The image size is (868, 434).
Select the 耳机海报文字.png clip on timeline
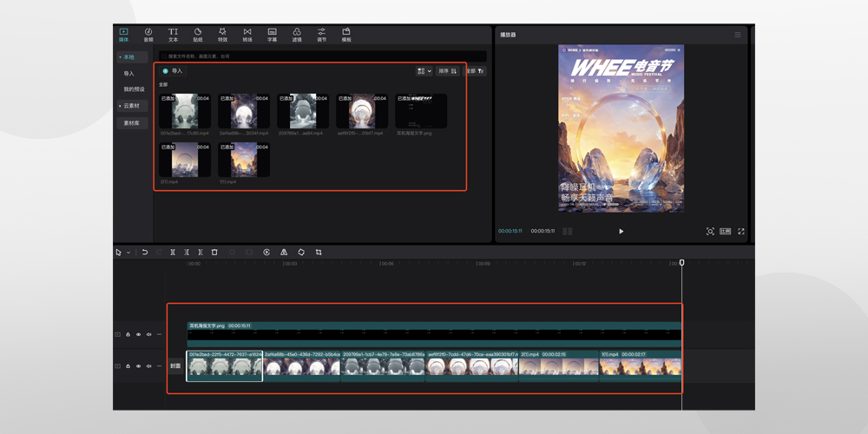click(x=434, y=334)
